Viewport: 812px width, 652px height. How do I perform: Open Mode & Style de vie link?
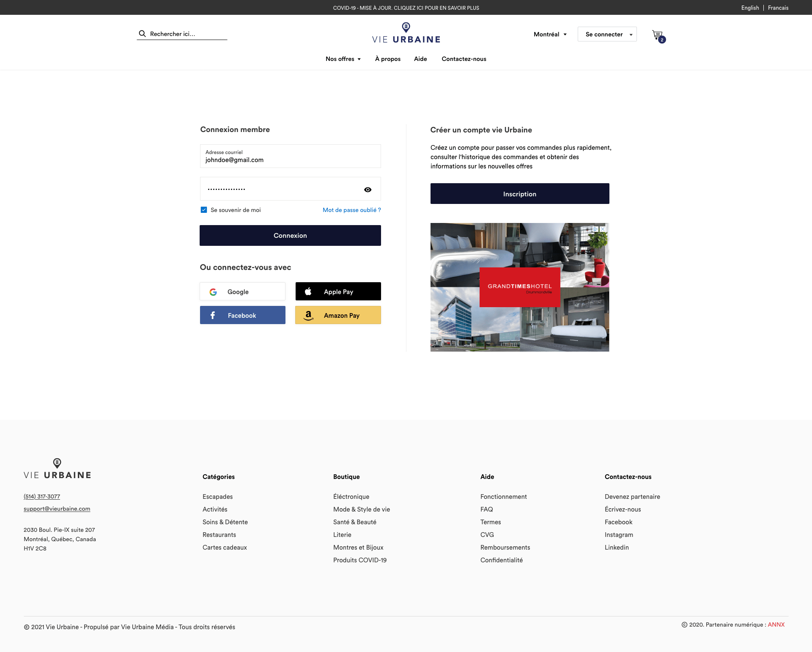pos(362,509)
